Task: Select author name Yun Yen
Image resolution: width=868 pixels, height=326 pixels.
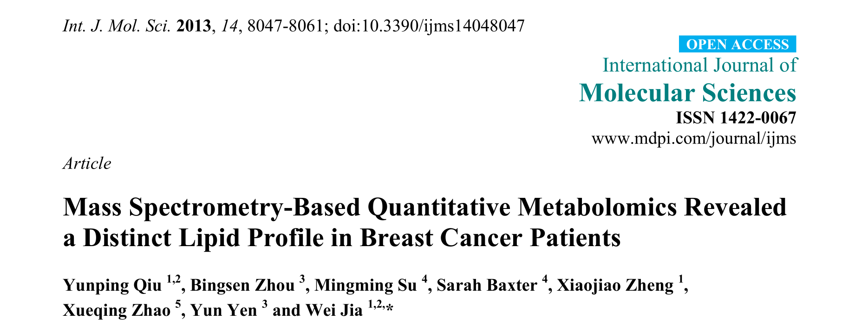Action: click(223, 310)
